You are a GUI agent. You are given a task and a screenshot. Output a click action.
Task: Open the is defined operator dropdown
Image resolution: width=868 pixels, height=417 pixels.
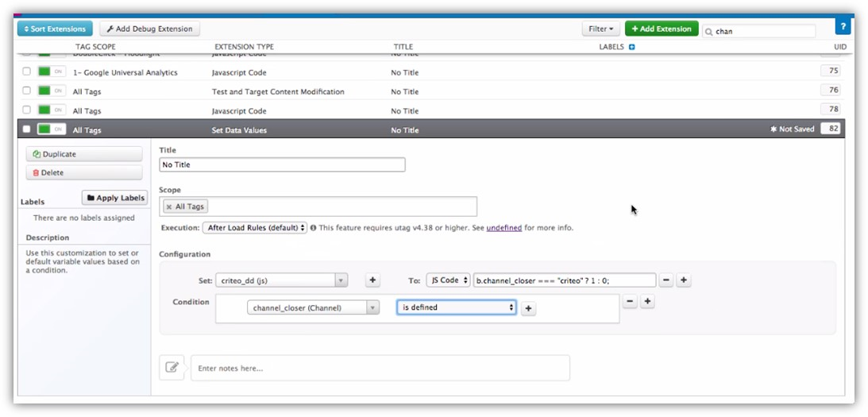457,307
